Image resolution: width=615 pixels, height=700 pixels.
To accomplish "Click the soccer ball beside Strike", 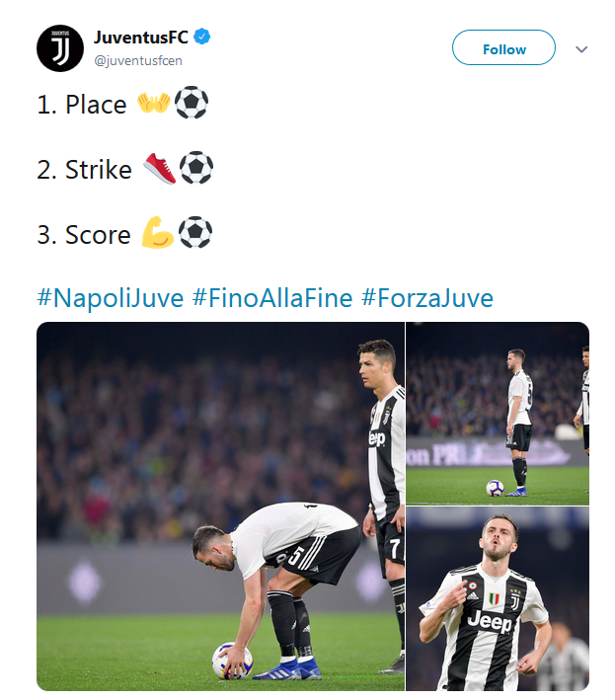I will click(x=196, y=169).
